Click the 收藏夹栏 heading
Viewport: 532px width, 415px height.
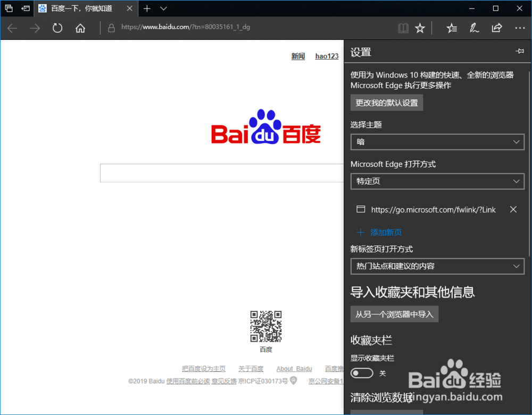tap(371, 340)
